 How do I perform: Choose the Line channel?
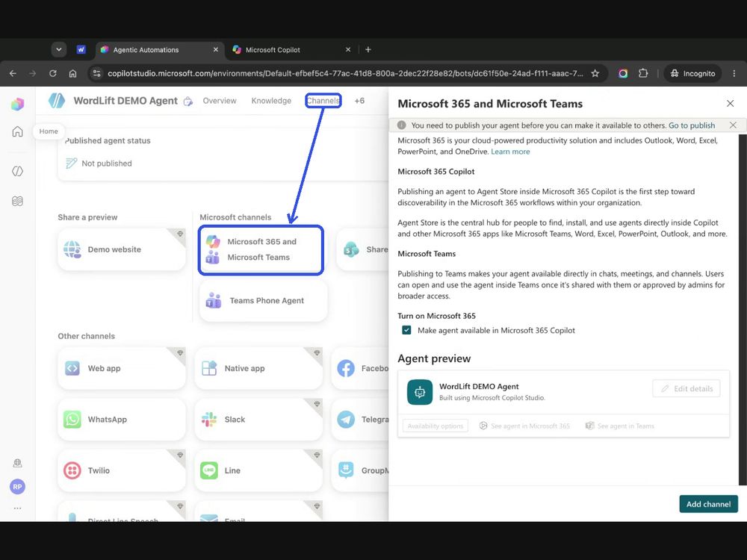[x=258, y=470]
